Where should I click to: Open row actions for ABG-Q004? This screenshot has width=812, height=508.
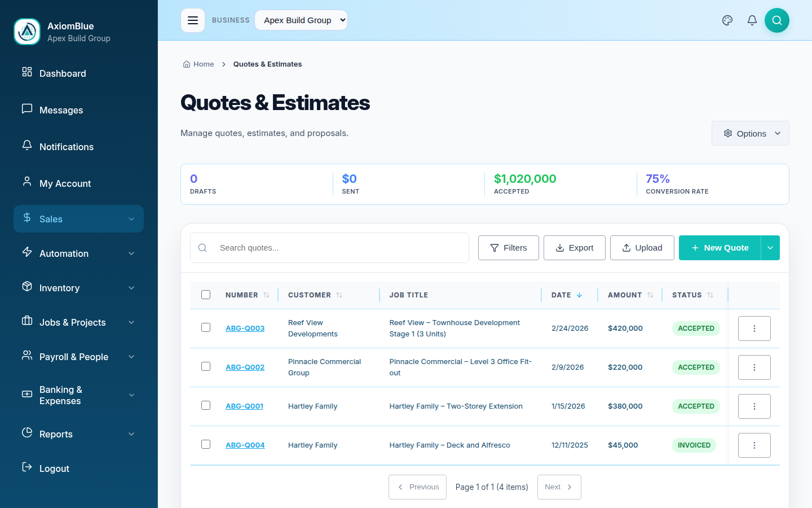(x=754, y=445)
